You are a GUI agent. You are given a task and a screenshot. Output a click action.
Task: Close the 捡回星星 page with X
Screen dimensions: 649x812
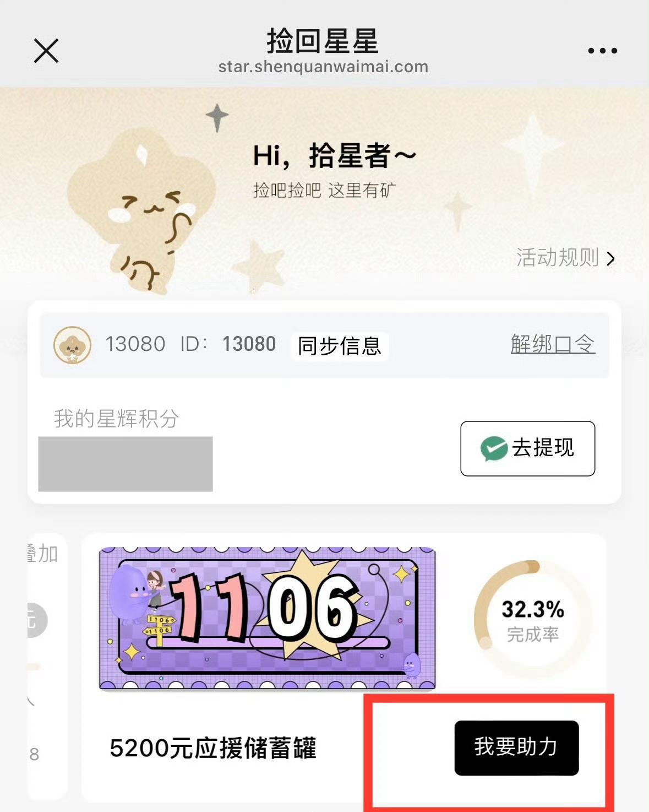46,51
